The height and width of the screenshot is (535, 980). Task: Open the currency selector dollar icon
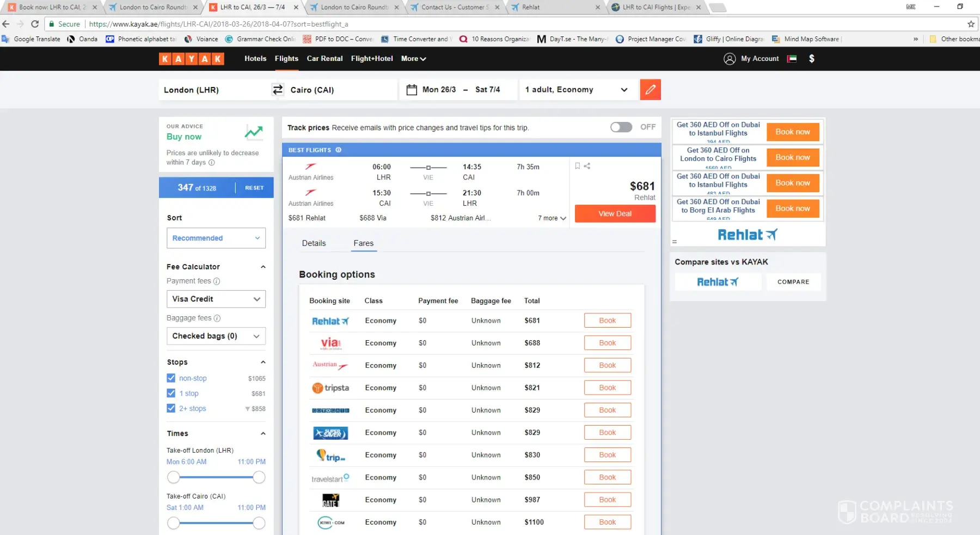[812, 59]
